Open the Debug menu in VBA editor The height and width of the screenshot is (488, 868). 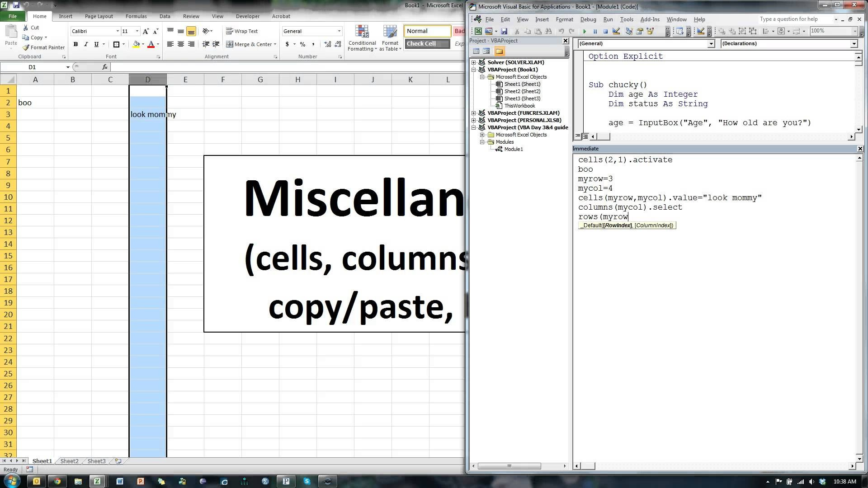(x=588, y=19)
